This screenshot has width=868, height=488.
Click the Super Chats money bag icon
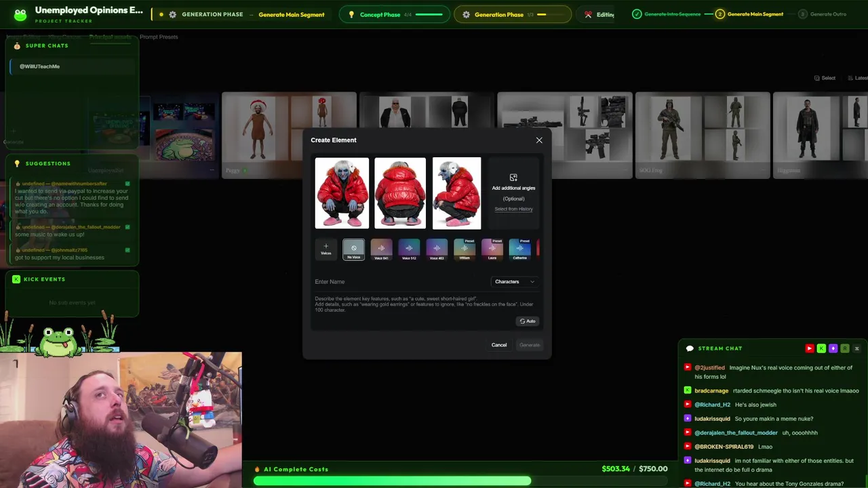click(x=17, y=45)
